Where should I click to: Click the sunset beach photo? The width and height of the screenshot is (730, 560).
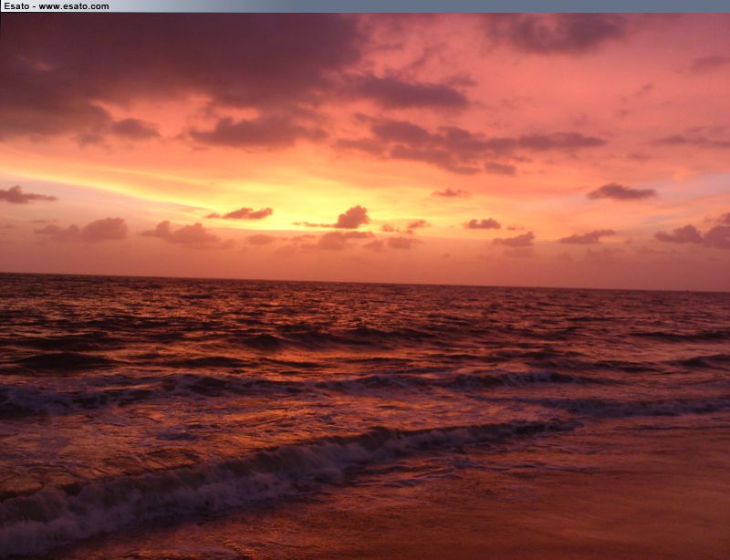tap(365, 286)
